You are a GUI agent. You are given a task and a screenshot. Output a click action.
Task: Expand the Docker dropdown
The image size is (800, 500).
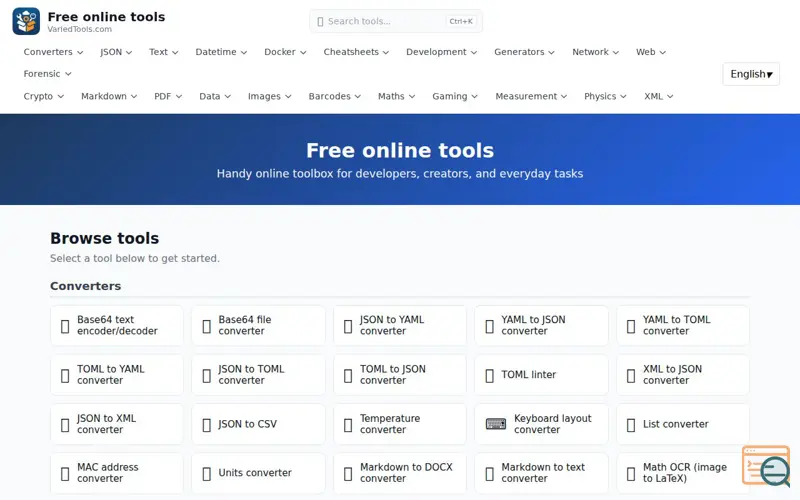pos(285,52)
